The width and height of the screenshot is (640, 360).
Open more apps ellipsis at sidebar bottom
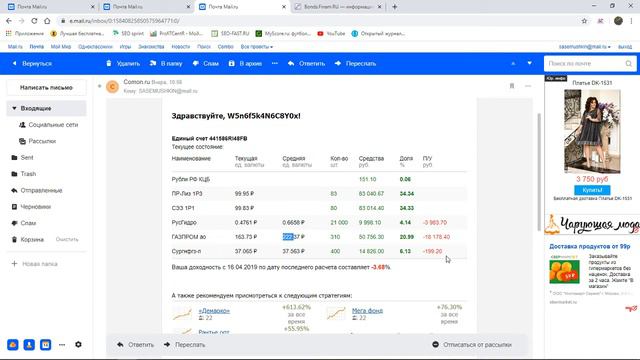point(62,345)
